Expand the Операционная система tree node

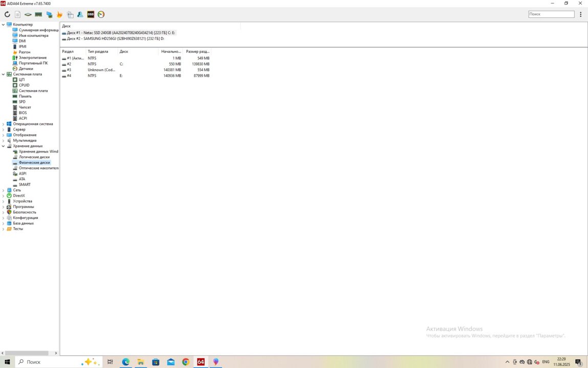click(x=3, y=124)
